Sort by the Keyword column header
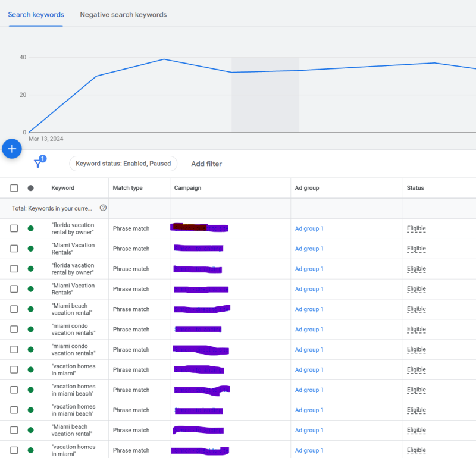This screenshot has width=476, height=458. (x=63, y=188)
